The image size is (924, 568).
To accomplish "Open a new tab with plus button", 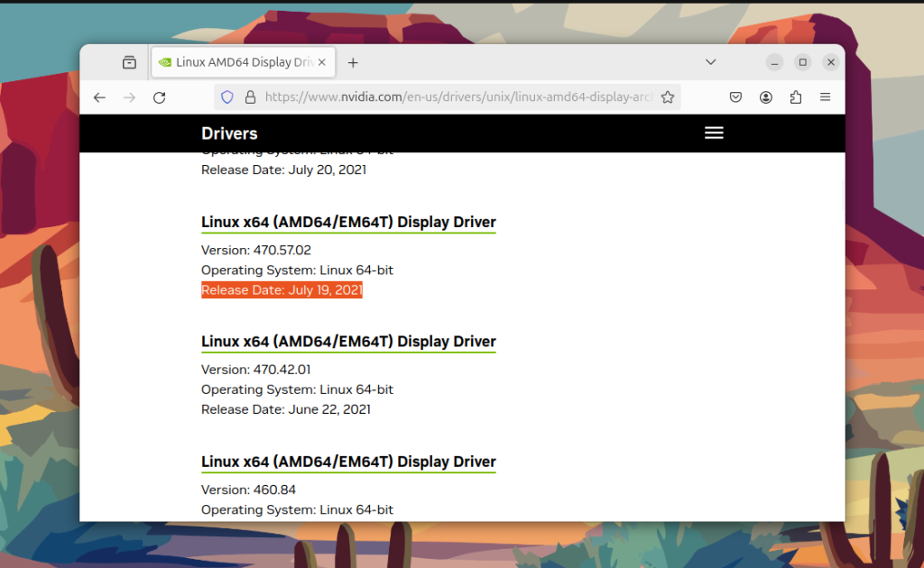I will [x=353, y=62].
